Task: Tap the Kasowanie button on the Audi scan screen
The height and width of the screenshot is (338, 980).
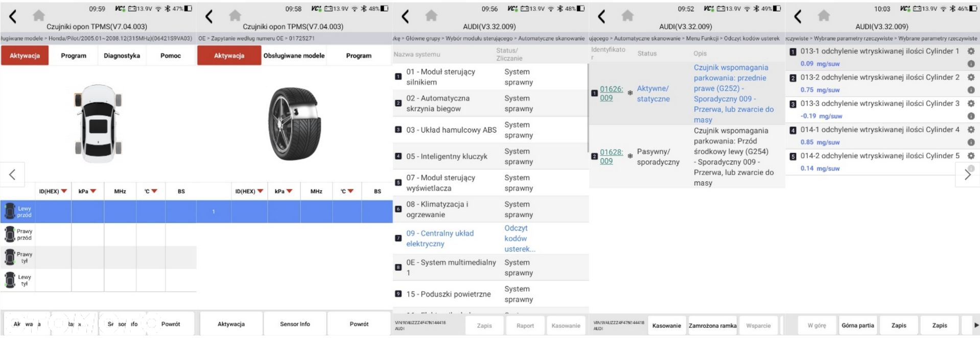Action: [566, 325]
